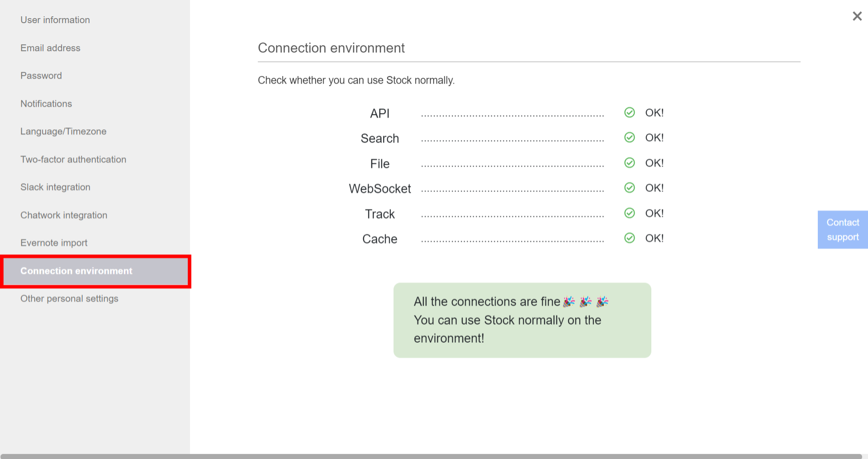Click the Contact support button

pos(842,229)
